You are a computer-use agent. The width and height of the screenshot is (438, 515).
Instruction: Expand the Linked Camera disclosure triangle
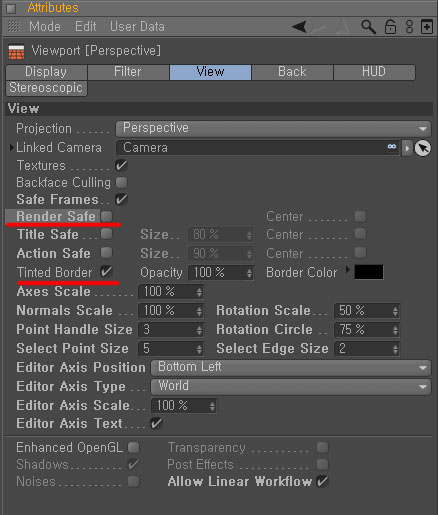[x=12, y=147]
